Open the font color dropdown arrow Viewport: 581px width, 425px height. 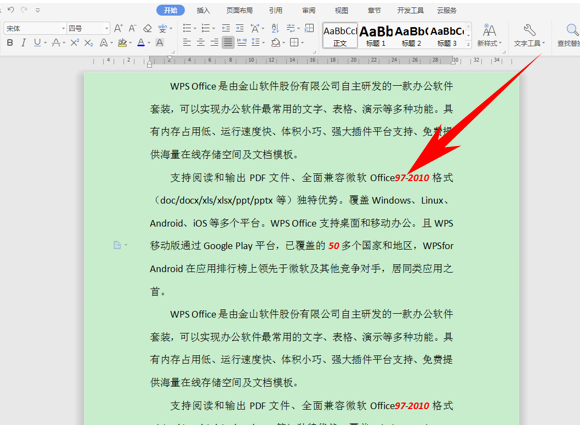click(149, 43)
